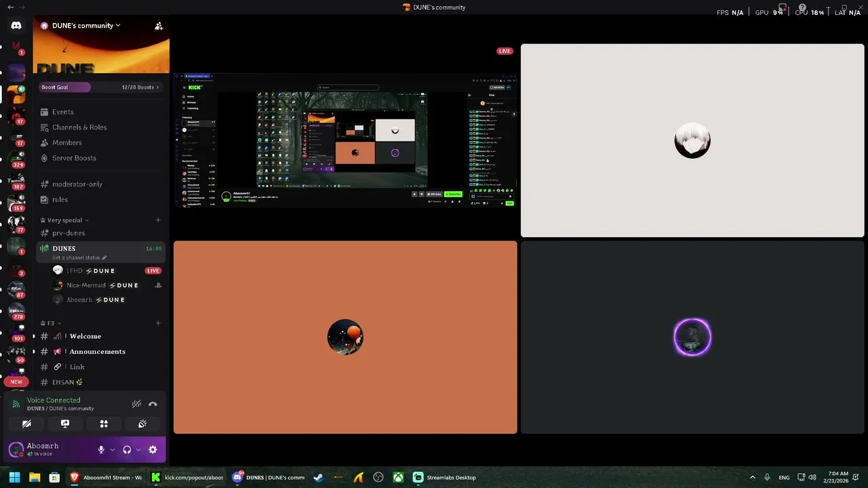Viewport: 868px width, 488px height.
Task: Open server with 182 notification badge
Action: coord(16,180)
